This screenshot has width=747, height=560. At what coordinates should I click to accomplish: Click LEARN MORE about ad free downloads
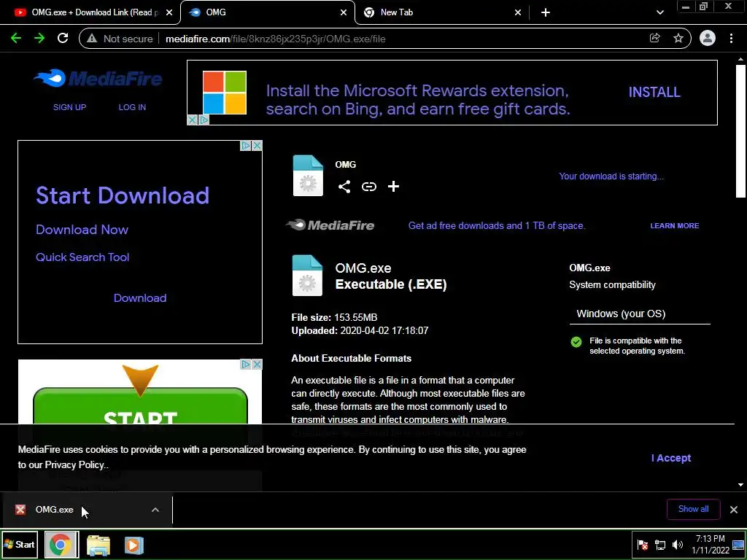[x=675, y=226]
